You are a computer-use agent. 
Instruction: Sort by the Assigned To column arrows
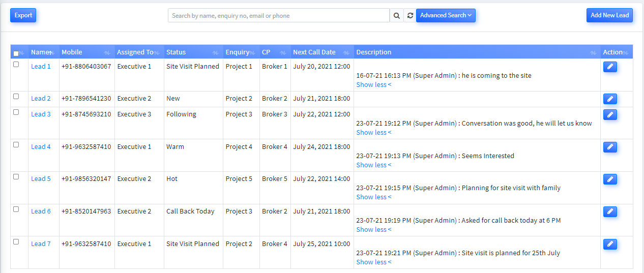(156, 52)
